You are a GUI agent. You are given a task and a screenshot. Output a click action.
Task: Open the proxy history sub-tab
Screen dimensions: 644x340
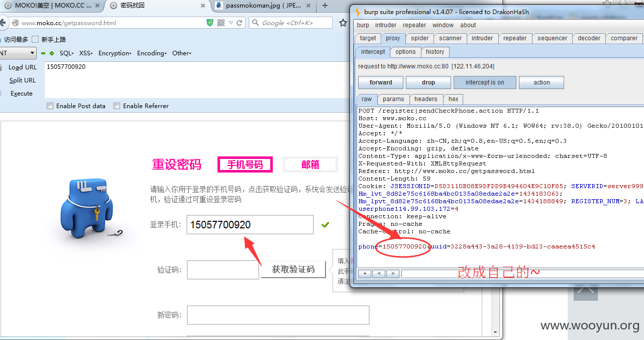coord(435,52)
